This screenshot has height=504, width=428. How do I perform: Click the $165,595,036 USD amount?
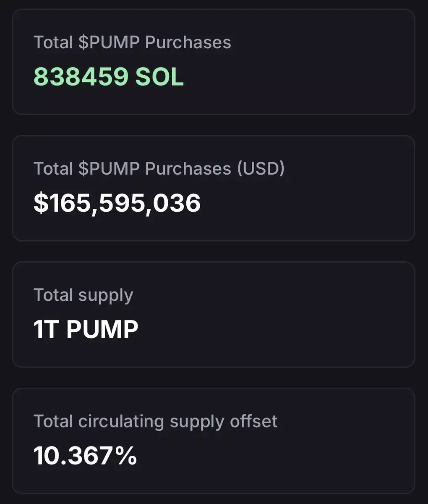(x=117, y=203)
